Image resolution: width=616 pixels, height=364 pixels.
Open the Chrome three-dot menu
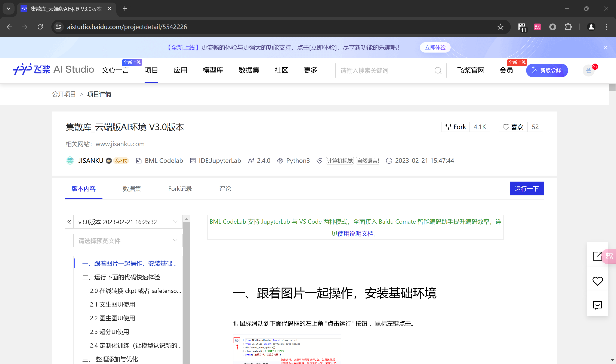tap(606, 27)
